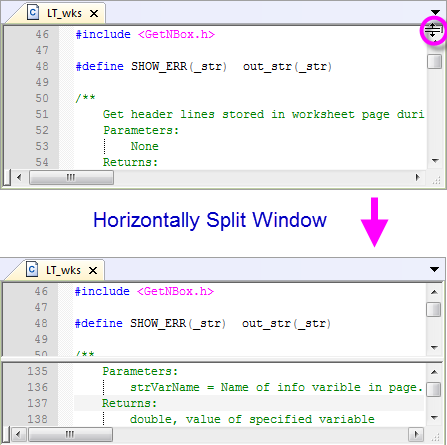Click the vertical scrollbar thumb in the top editor

(434, 61)
